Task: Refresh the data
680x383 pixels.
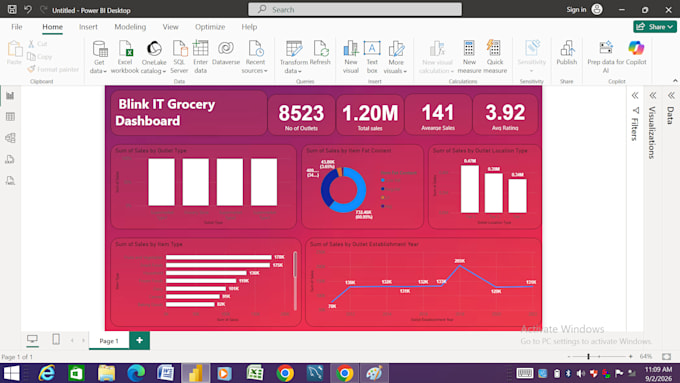Action: (x=320, y=53)
